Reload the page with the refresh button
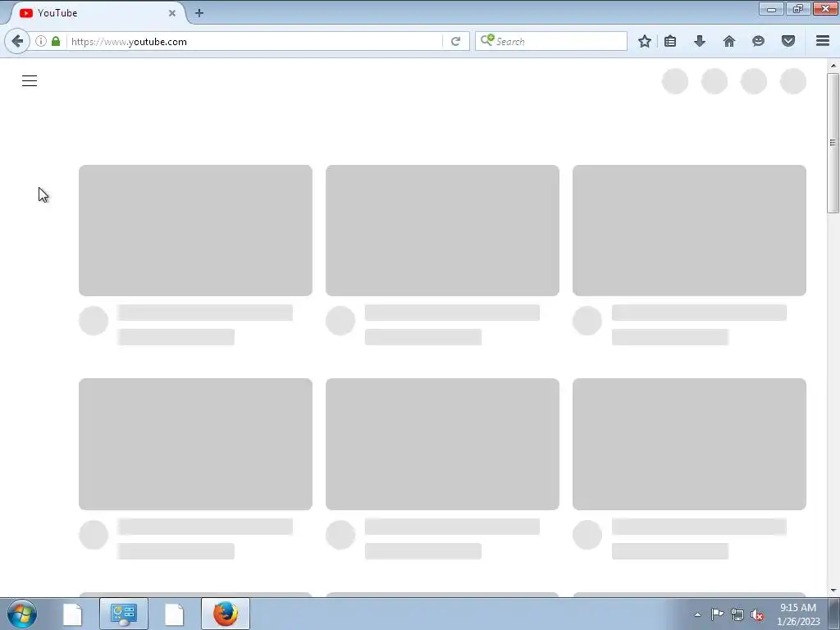The height and width of the screenshot is (630, 840). click(455, 41)
